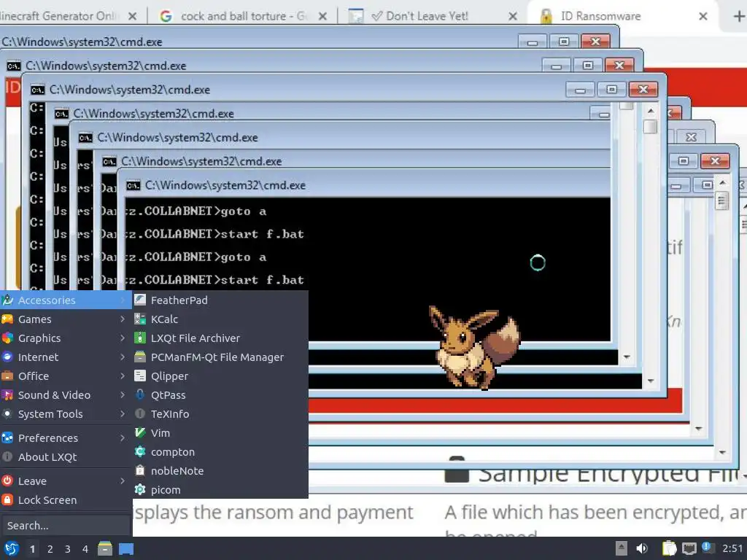Open the volume speaker tray icon
Image resolution: width=747 pixels, height=560 pixels.
[x=642, y=548]
